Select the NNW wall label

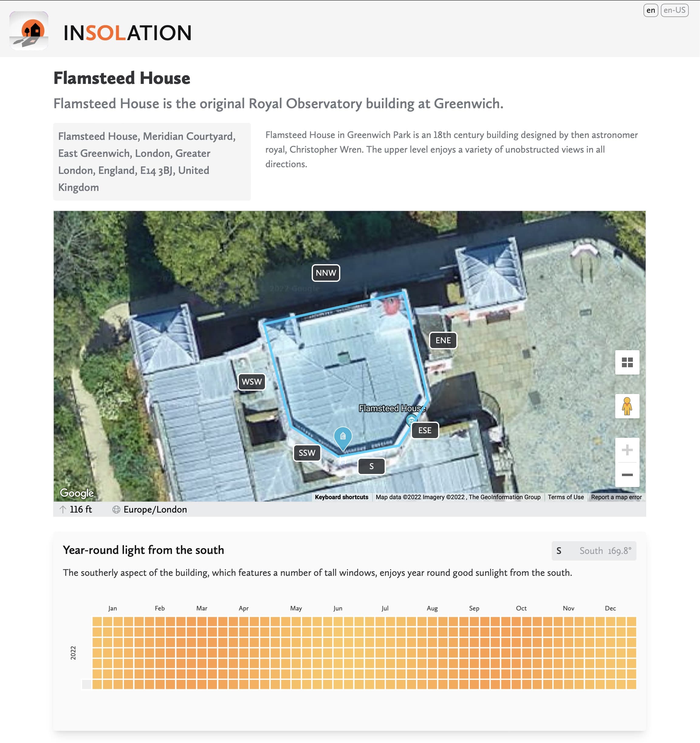tap(326, 273)
